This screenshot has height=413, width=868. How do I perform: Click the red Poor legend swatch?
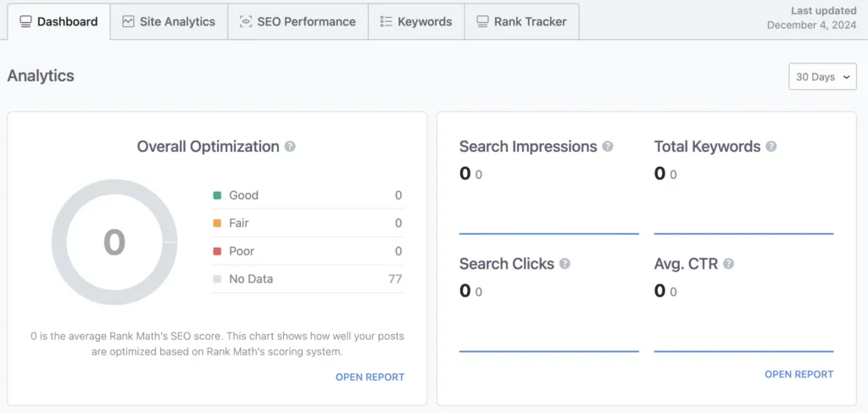pos(217,251)
